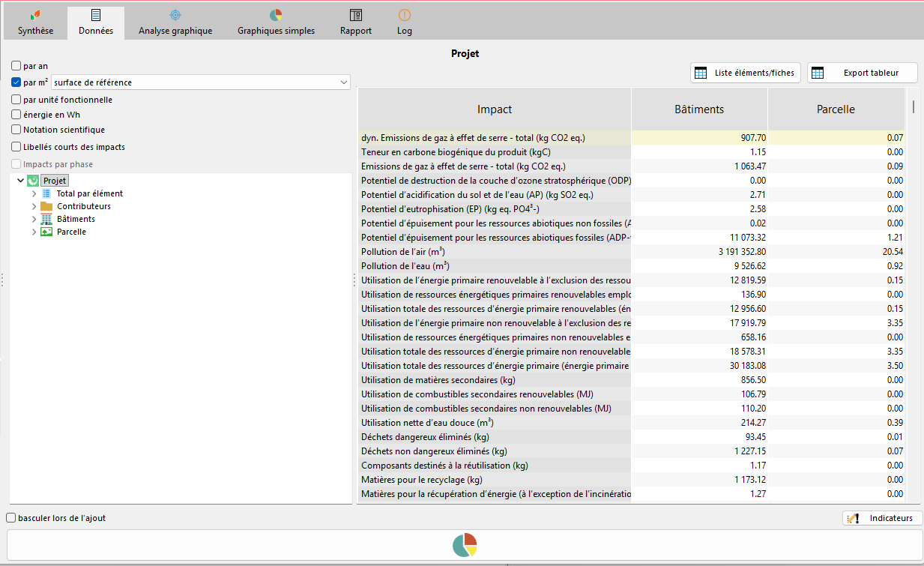The width and height of the screenshot is (924, 566).
Task: Click the Pollution de l'air row
Action: [x=631, y=252]
